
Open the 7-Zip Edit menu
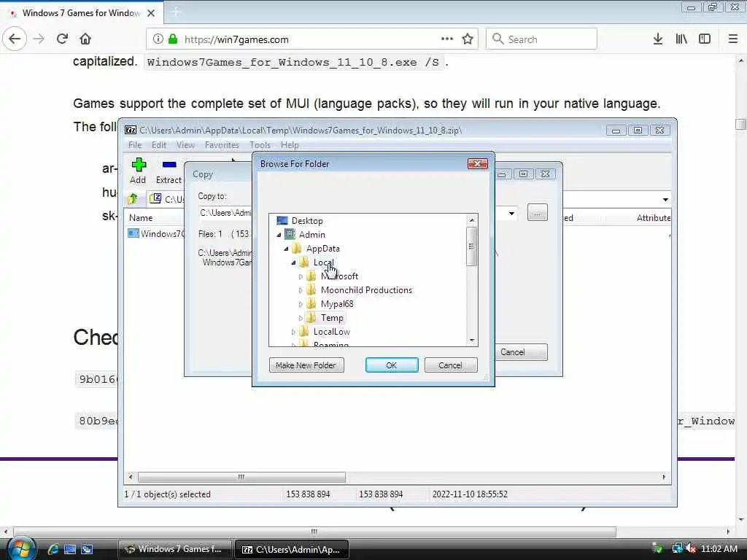(x=158, y=145)
